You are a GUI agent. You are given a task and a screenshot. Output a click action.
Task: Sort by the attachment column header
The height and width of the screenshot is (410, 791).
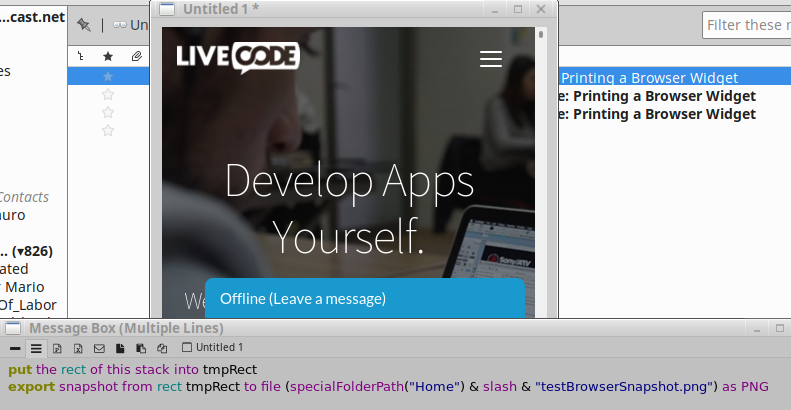pyautogui.click(x=136, y=57)
